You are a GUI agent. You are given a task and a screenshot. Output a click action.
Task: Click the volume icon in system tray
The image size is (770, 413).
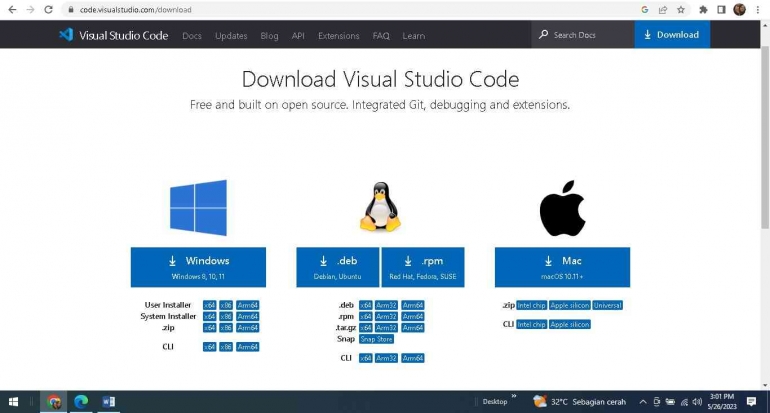coord(697,402)
